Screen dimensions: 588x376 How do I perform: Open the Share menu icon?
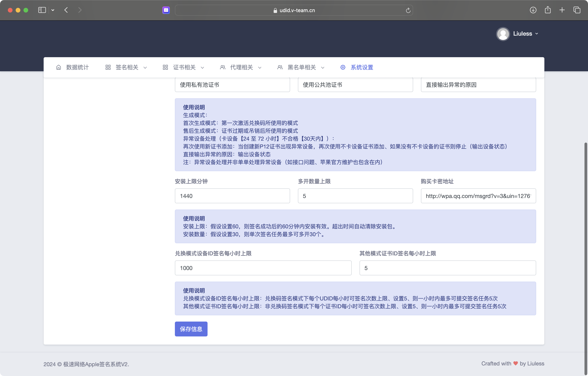pos(548,10)
